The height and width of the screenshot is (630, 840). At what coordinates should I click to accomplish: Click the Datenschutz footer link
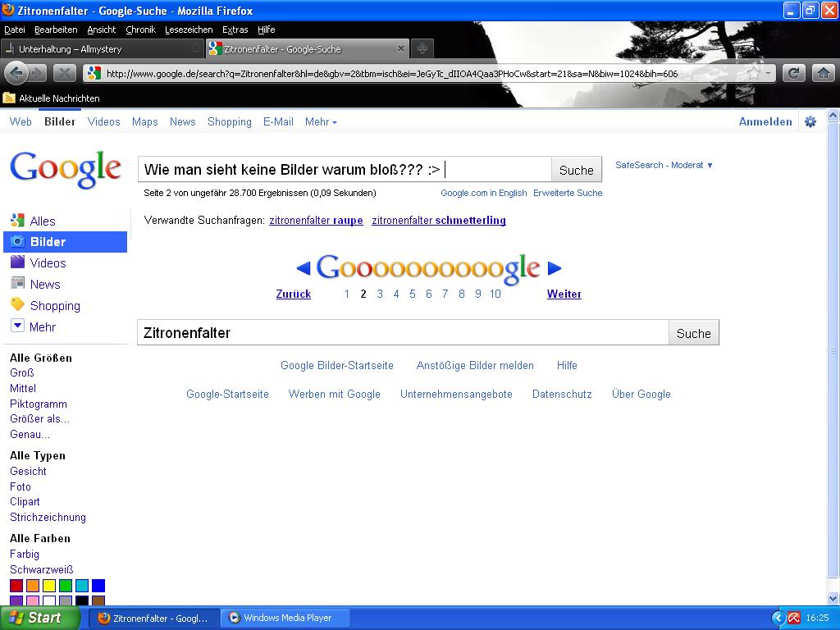pos(562,395)
